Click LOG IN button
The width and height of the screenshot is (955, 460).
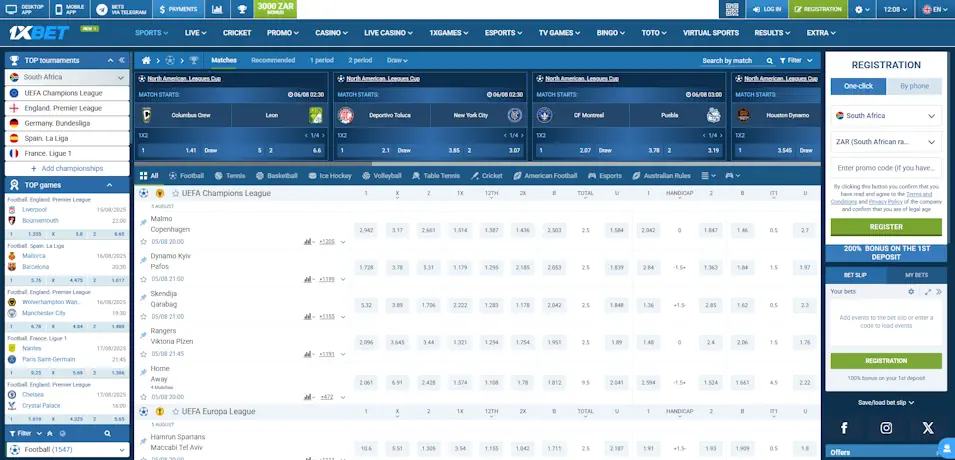click(x=766, y=9)
